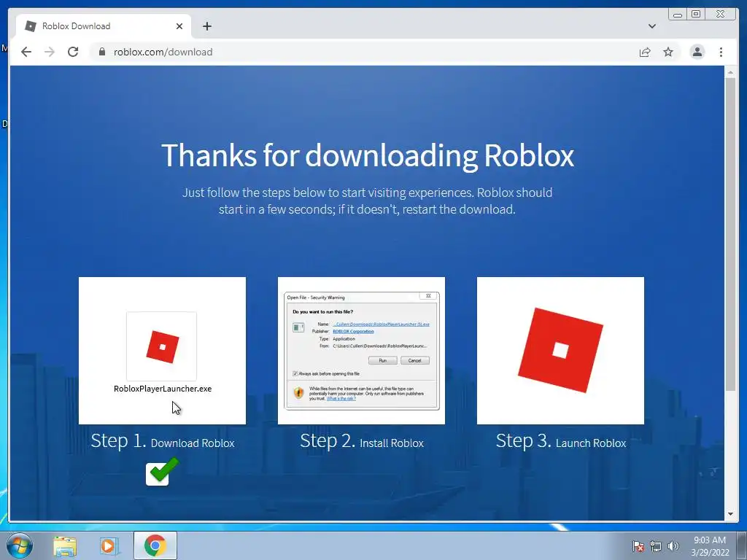
Task: Click the network tray icon
Action: (x=656, y=546)
